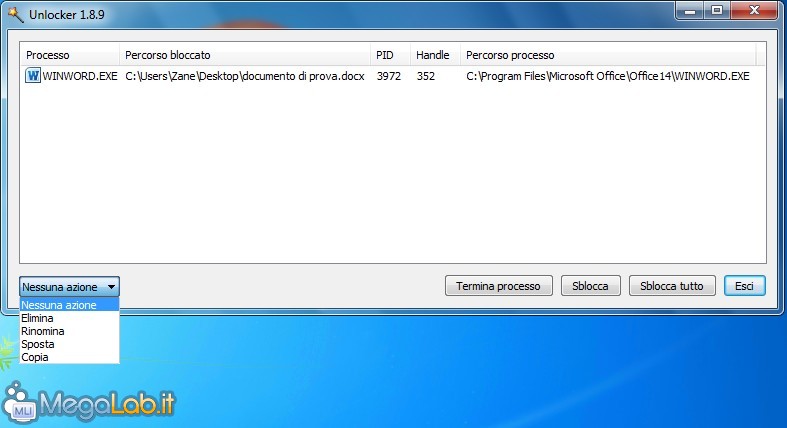Click the PID value 3972
787x428 pixels.
pos(389,76)
